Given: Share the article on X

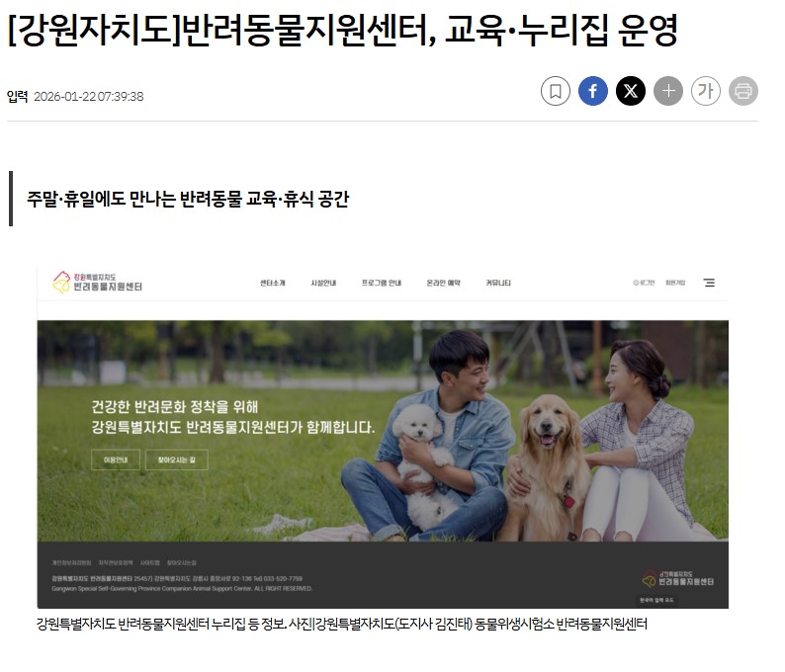Looking at the screenshot, I should coord(631,91).
